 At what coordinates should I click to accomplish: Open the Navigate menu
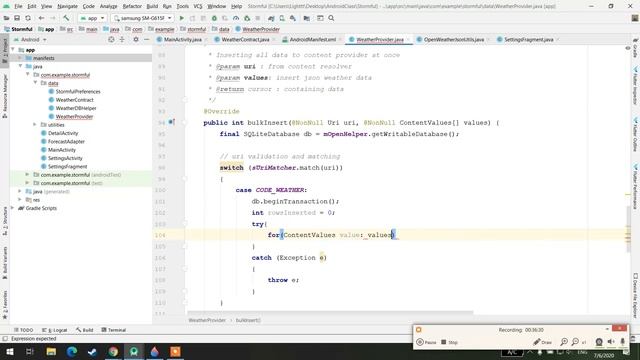(67, 7)
